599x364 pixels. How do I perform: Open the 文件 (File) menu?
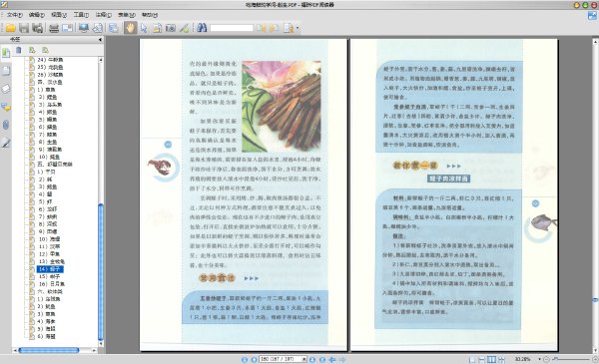(x=15, y=15)
